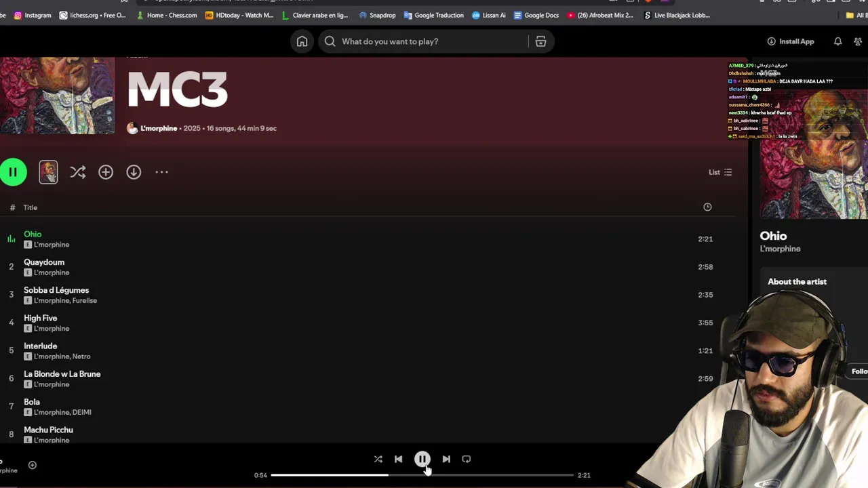The height and width of the screenshot is (488, 868).
Task: Open Home - Chess.com bookmark
Action: [167, 15]
